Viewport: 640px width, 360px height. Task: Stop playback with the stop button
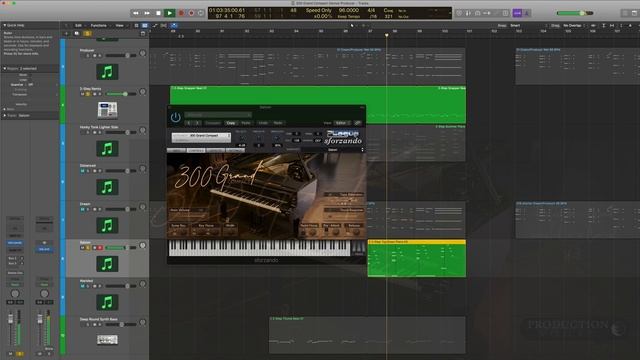158,13
